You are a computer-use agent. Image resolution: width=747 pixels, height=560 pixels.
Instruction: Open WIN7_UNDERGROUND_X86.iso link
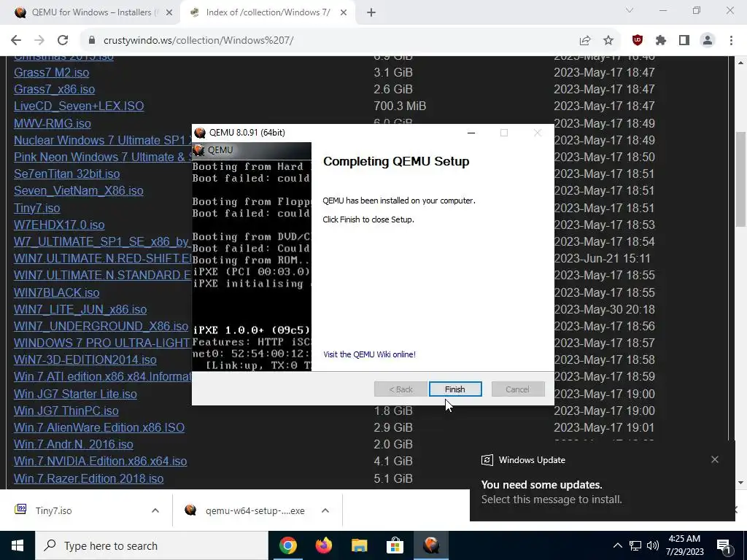(x=101, y=326)
